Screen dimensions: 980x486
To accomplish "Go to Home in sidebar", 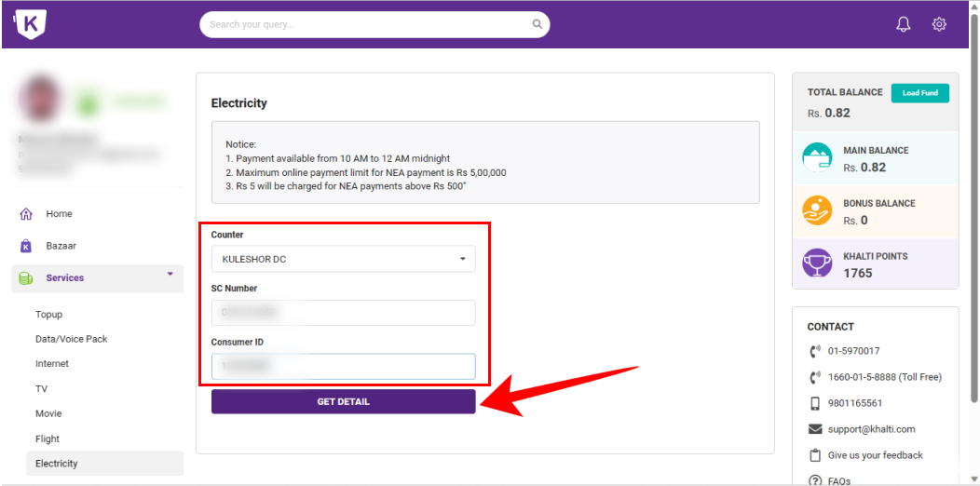I will [59, 213].
